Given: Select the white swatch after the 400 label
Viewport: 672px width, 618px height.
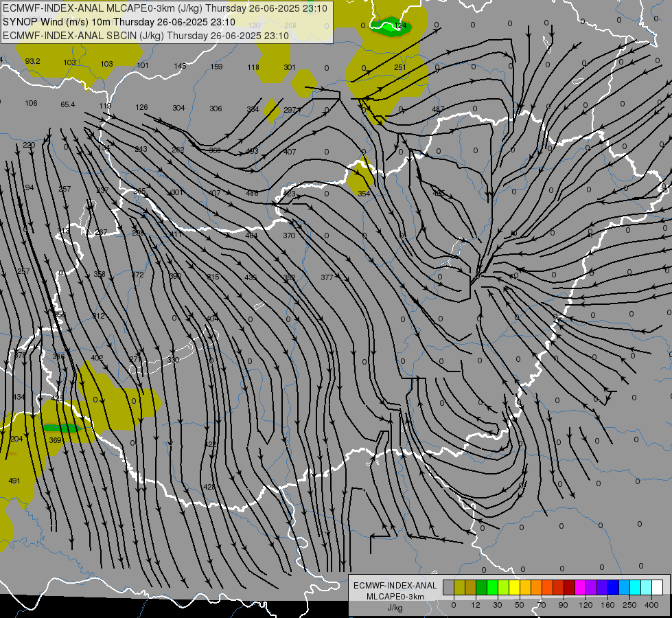Looking at the screenshot, I should pos(658,587).
